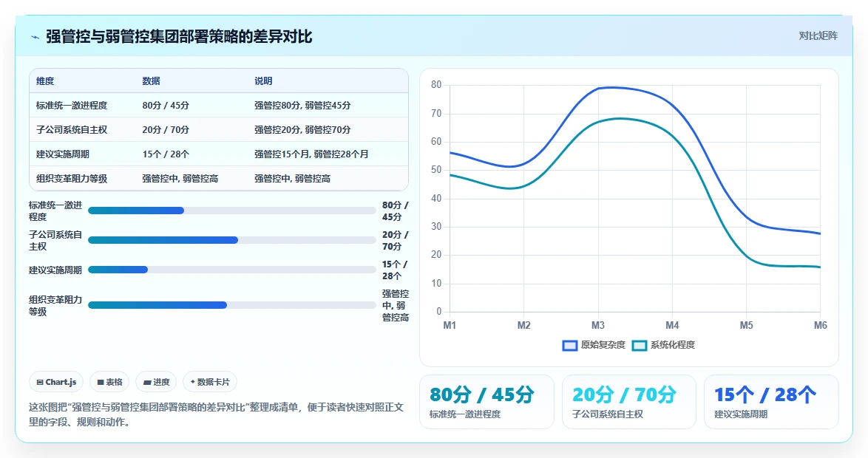Select the cell 强管控15个月, 弱管控28个月
868x458 pixels.
311,154
